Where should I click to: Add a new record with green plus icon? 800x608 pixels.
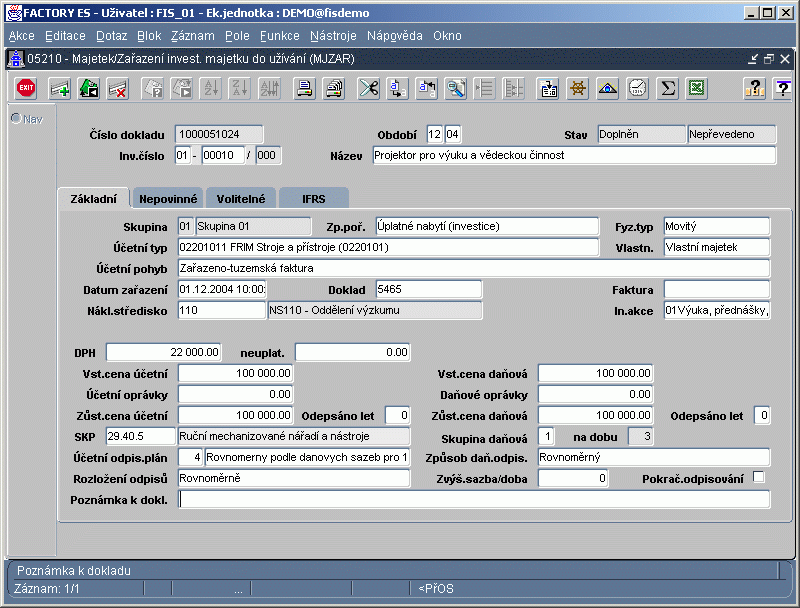[59, 88]
